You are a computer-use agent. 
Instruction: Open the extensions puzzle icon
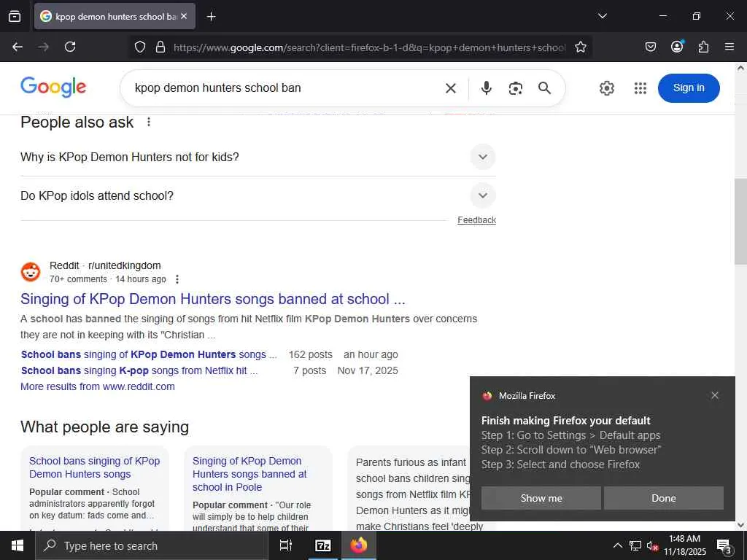[703, 47]
